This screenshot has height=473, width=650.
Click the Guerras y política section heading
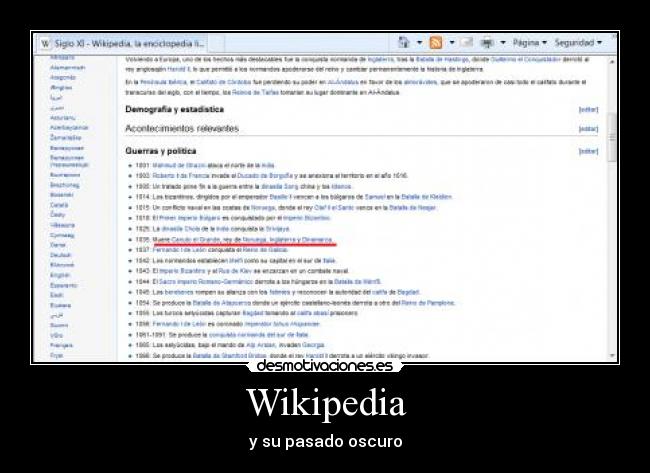[161, 151]
